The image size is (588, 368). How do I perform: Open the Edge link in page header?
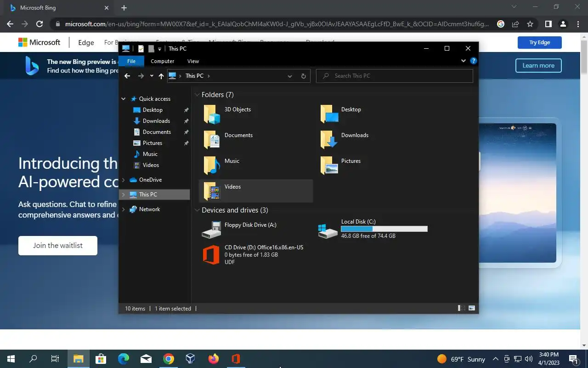pyautogui.click(x=86, y=42)
